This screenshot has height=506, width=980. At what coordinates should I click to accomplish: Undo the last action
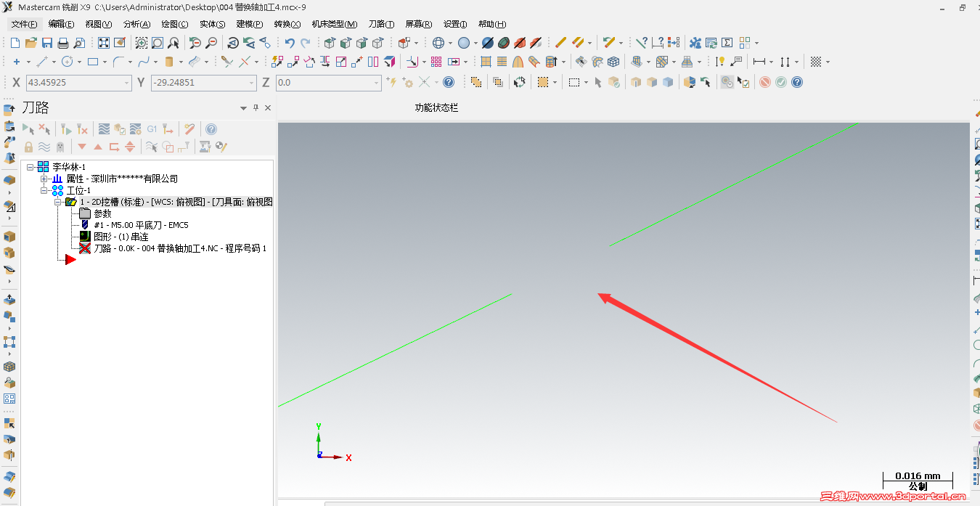pos(290,43)
